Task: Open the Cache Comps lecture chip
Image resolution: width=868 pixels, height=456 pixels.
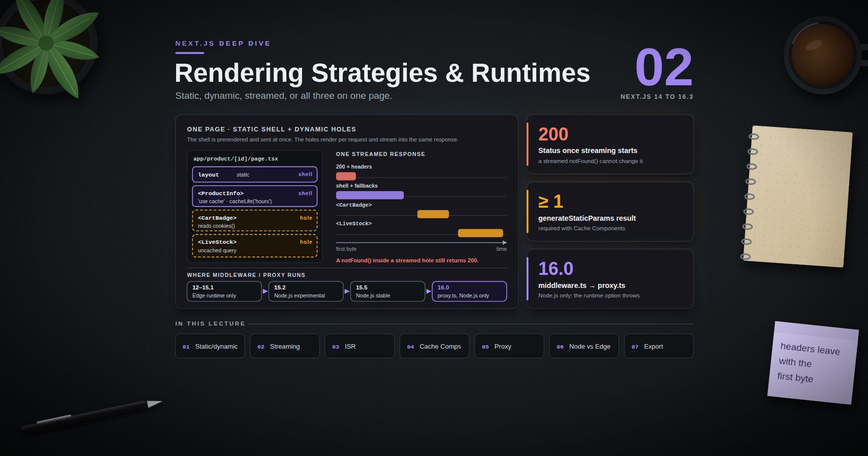Action: (x=434, y=346)
